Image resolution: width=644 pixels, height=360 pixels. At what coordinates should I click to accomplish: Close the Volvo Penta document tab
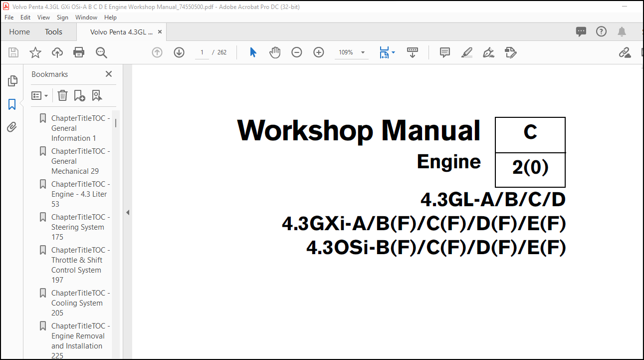(x=160, y=31)
